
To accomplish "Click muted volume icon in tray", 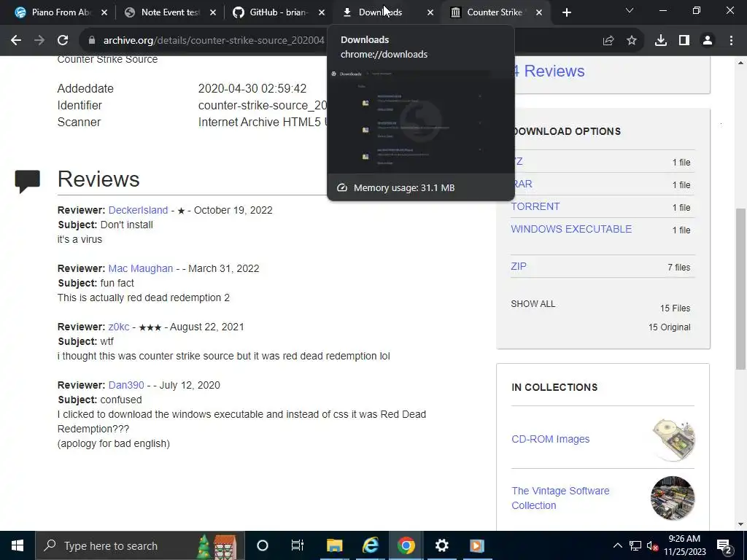I will (x=652, y=545).
